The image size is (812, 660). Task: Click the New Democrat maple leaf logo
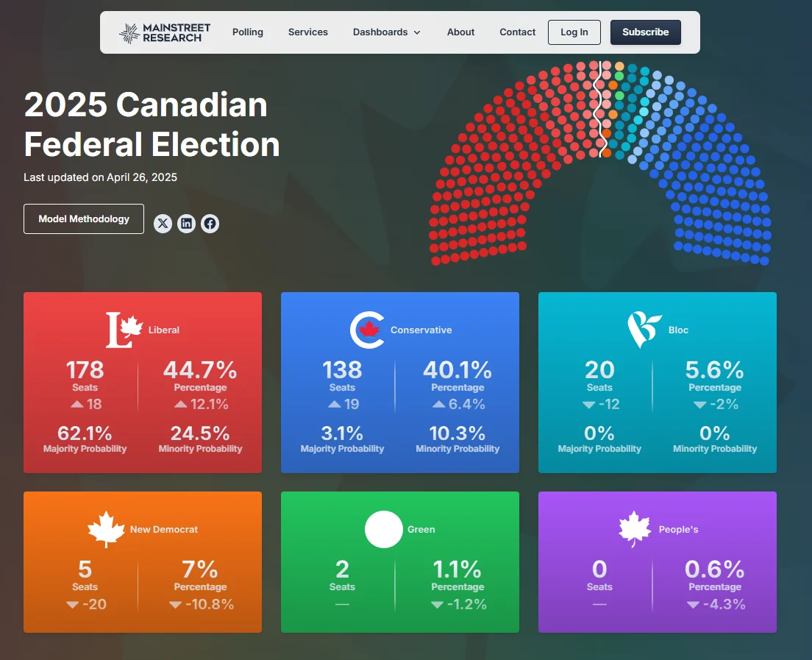[x=106, y=529]
